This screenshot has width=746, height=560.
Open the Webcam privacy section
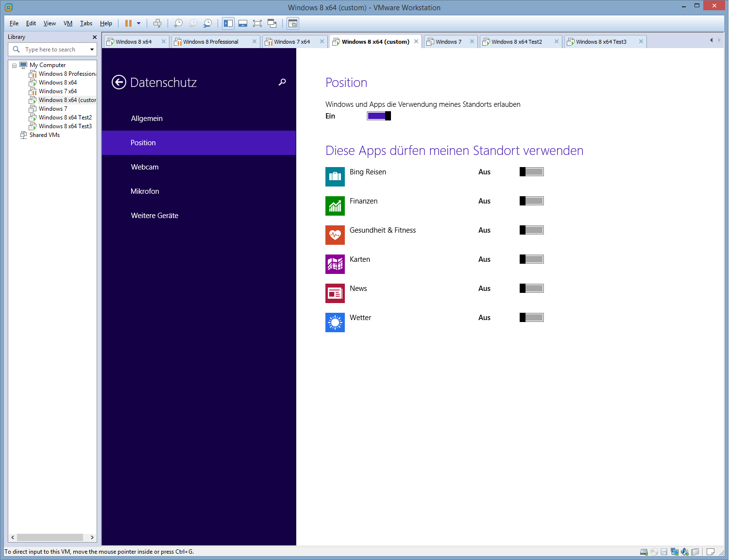click(x=199, y=167)
